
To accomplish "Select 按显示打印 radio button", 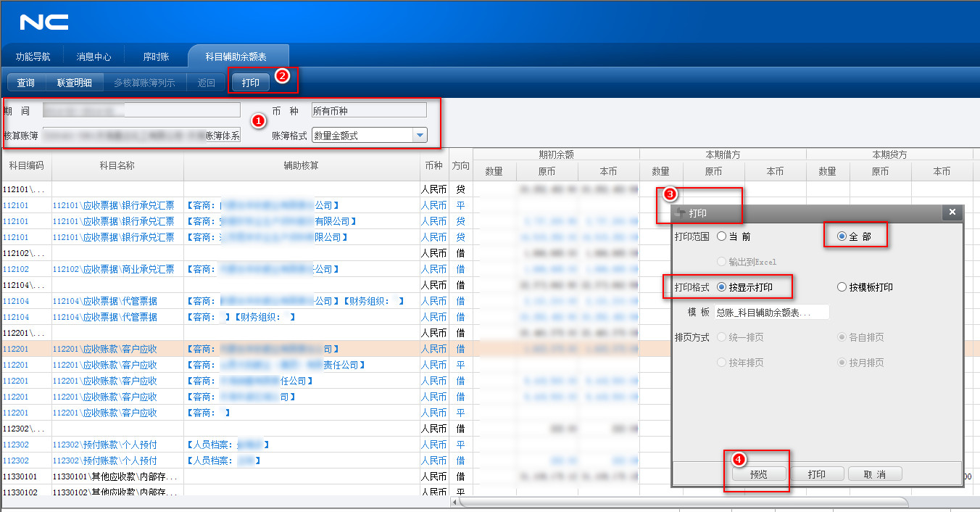I will click(x=721, y=287).
